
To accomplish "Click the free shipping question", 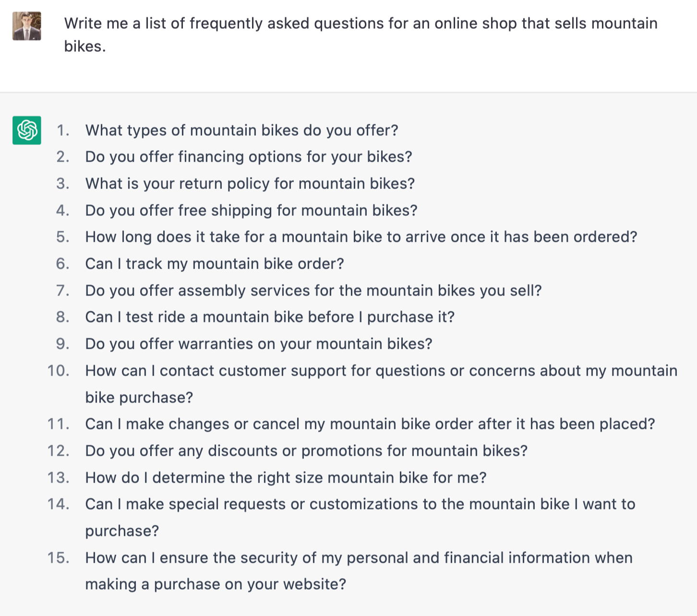I will [x=251, y=211].
